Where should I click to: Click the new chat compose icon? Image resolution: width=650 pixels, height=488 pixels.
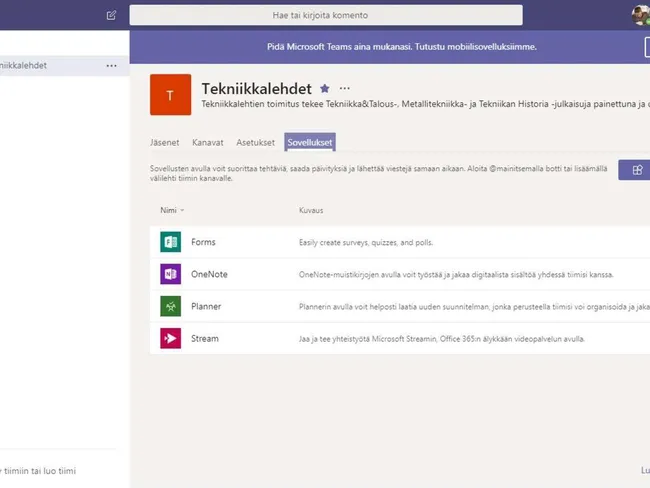tap(111, 15)
